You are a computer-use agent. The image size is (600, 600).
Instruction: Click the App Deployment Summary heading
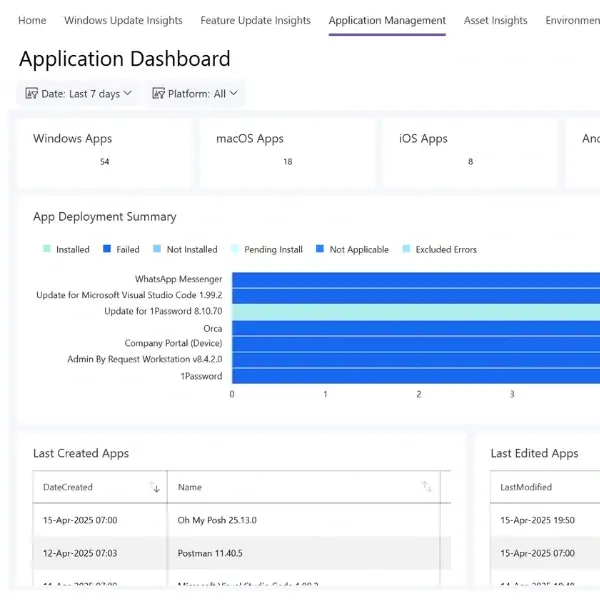click(x=104, y=217)
